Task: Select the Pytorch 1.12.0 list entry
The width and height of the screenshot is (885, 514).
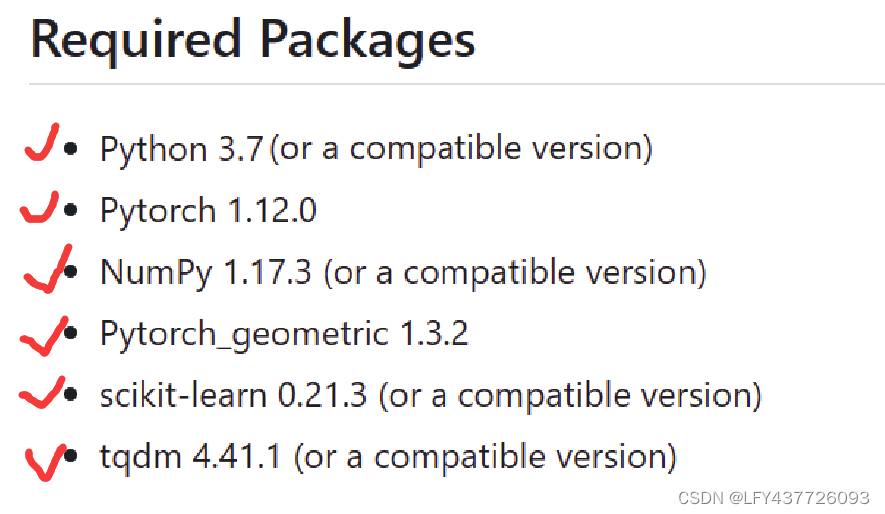Action: (x=208, y=211)
